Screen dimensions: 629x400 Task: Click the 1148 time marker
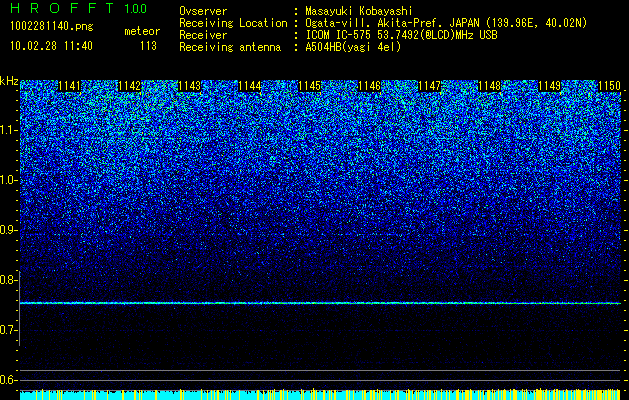pos(490,86)
